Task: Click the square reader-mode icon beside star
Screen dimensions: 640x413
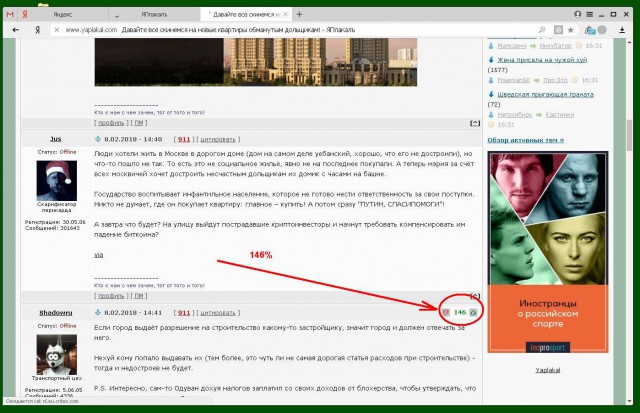Action: pyautogui.click(x=558, y=30)
